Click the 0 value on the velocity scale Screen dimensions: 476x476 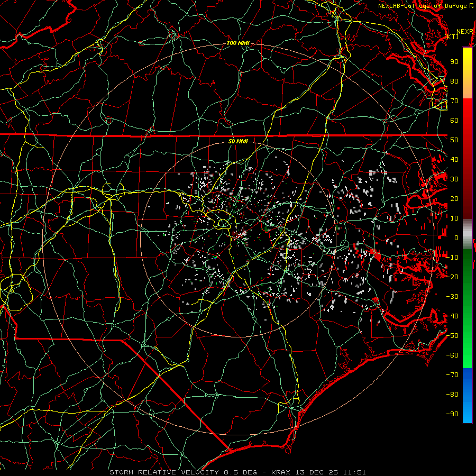(x=456, y=238)
